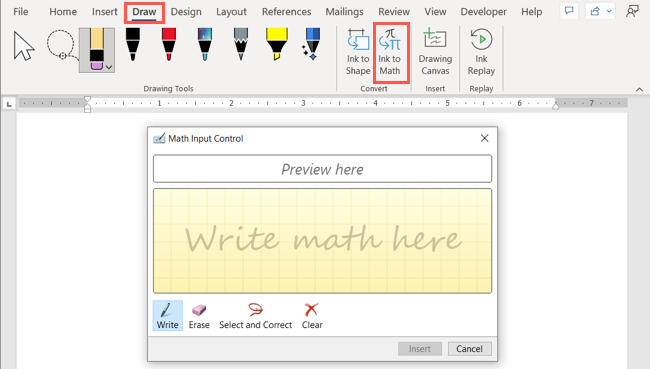Select the blue Action Pen with sparkles
Image resolution: width=650 pixels, height=369 pixels.
[x=311, y=44]
